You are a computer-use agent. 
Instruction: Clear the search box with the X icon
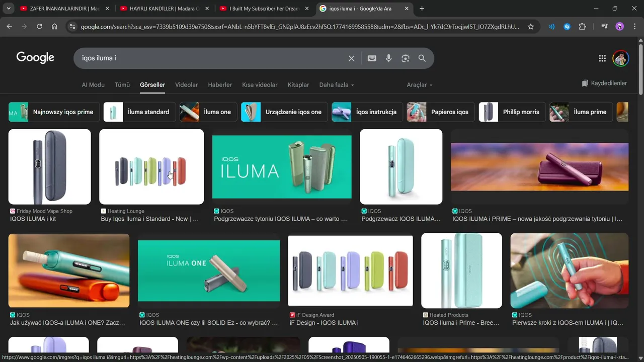pos(351,58)
